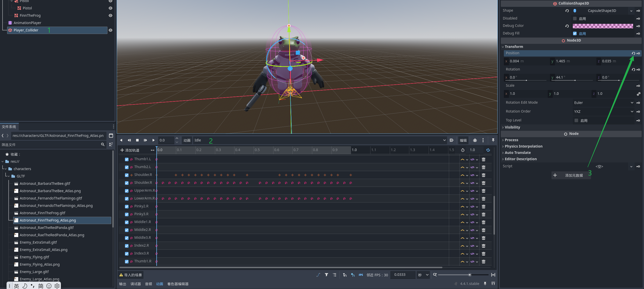644x289 pixels.
Task: Switch to the 着色器编辑器 tab
Action: point(178,284)
